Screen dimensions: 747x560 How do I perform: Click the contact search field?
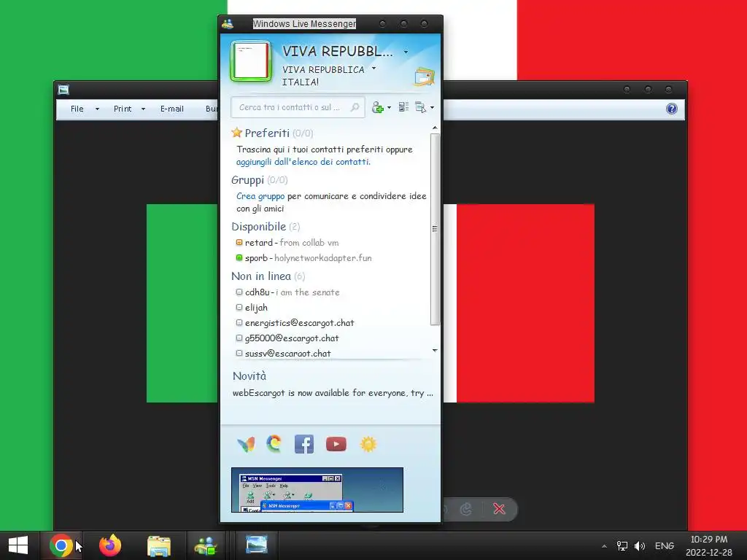coord(298,107)
